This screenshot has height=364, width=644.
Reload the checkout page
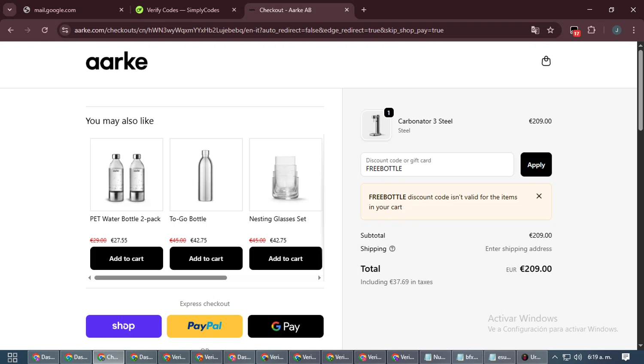point(45,30)
